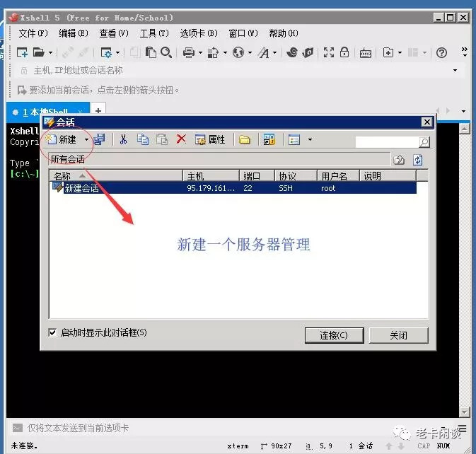Screen dimensions: 476x454
Task: Open the 文件(F) menu
Action: [33, 33]
